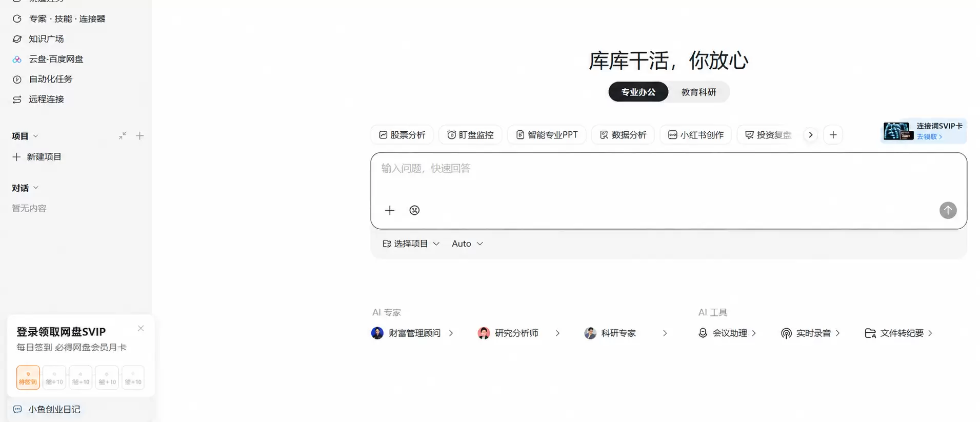
Task: Launch the 实时录音 AI tool
Action: (810, 333)
